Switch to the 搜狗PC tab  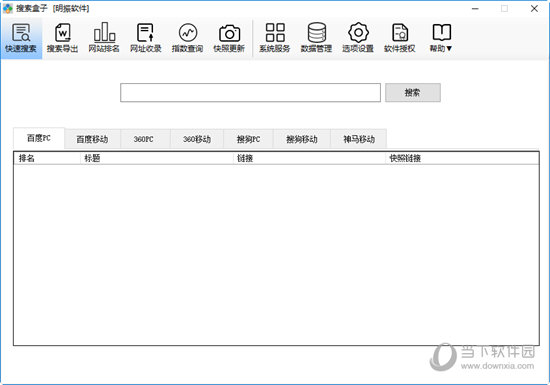248,139
